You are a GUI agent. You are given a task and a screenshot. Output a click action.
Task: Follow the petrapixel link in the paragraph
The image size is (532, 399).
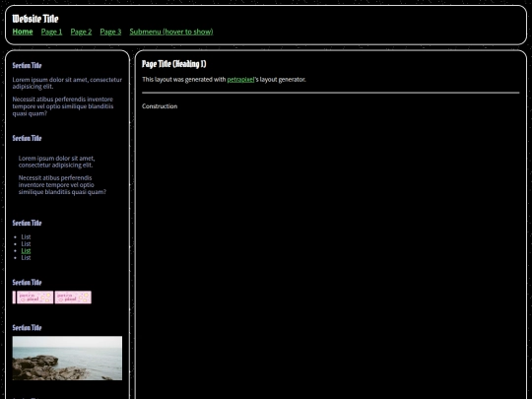(240, 80)
